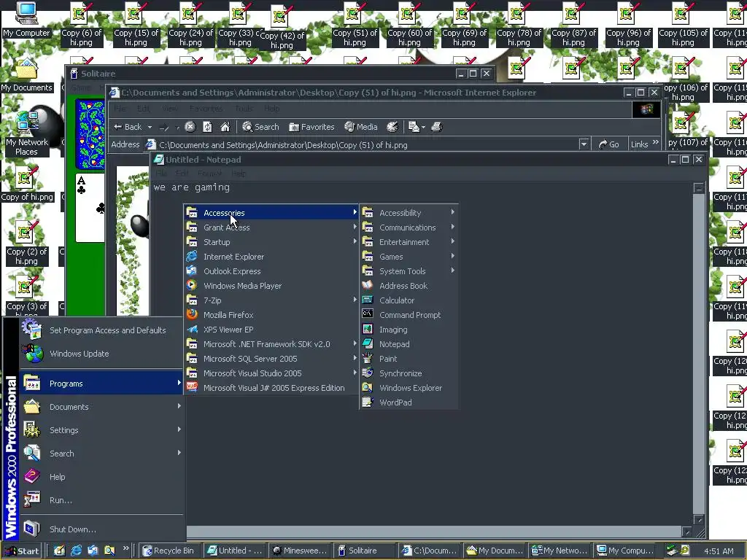Launch Microsoft Visual J# 2005 Express Edition
747x560 pixels.
pos(271,388)
